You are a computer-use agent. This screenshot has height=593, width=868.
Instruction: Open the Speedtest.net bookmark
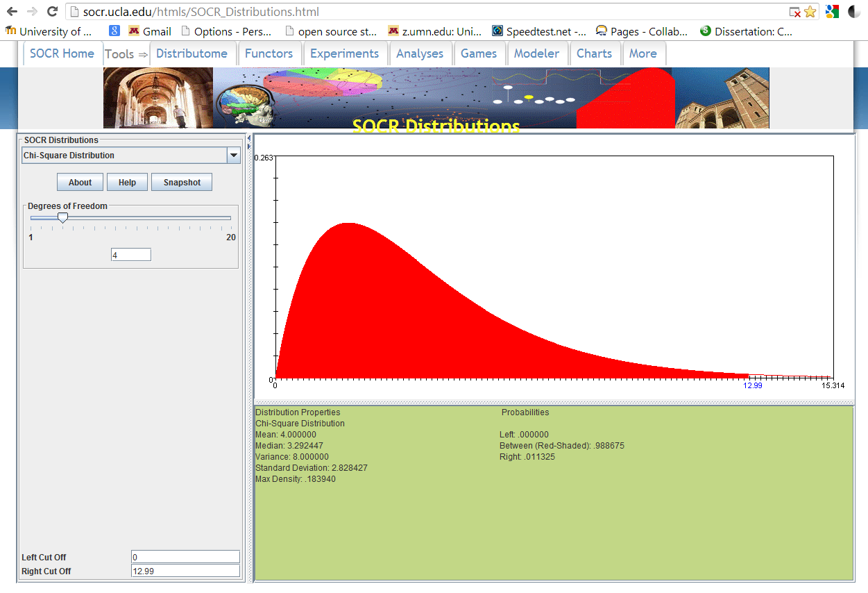(x=539, y=31)
